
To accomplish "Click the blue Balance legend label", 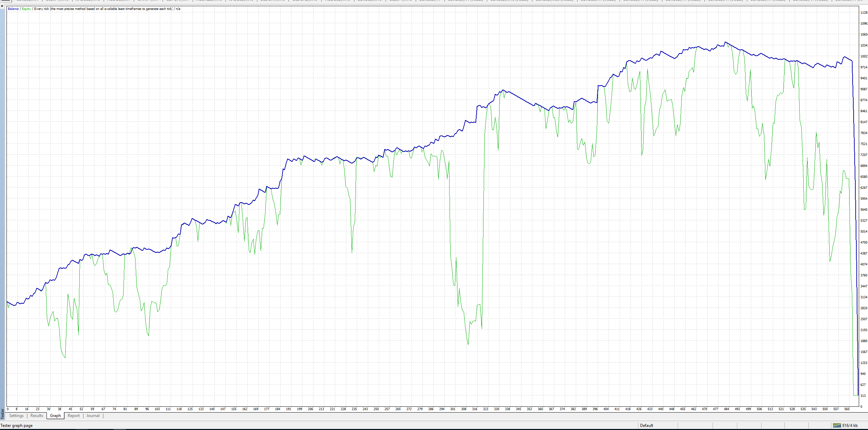I will click(13, 9).
